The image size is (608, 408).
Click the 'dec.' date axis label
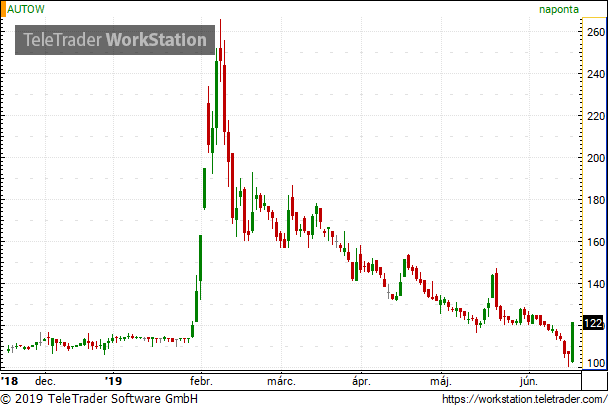coord(45,381)
